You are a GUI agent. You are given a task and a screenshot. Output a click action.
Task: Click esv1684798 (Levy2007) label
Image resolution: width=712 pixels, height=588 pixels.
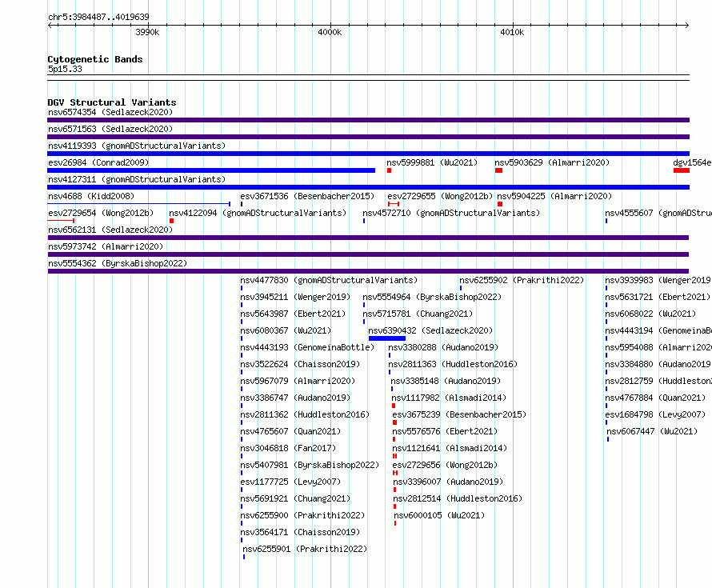click(655, 414)
